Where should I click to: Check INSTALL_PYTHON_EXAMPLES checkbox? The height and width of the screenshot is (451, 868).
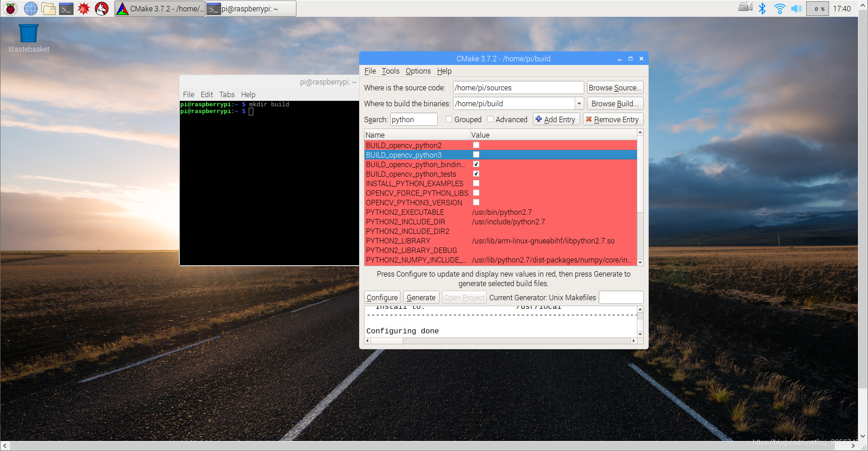pyautogui.click(x=476, y=183)
